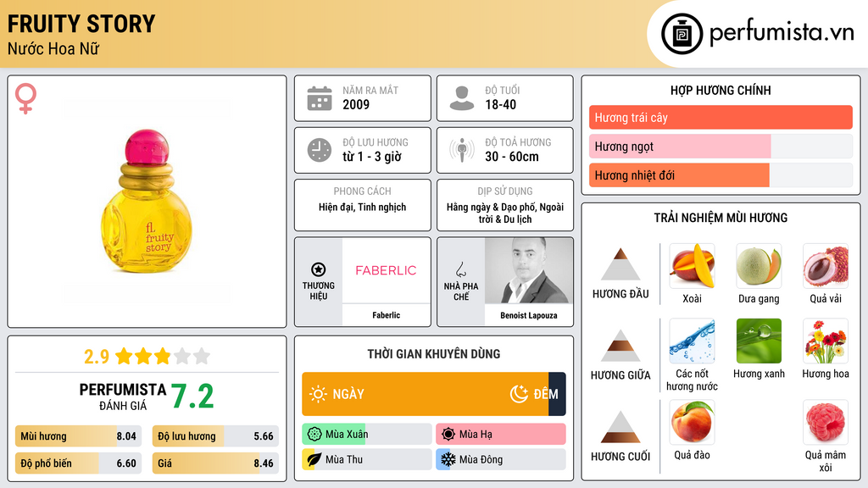
Task: Click the Mùa Hạ season bar
Action: [x=500, y=435]
